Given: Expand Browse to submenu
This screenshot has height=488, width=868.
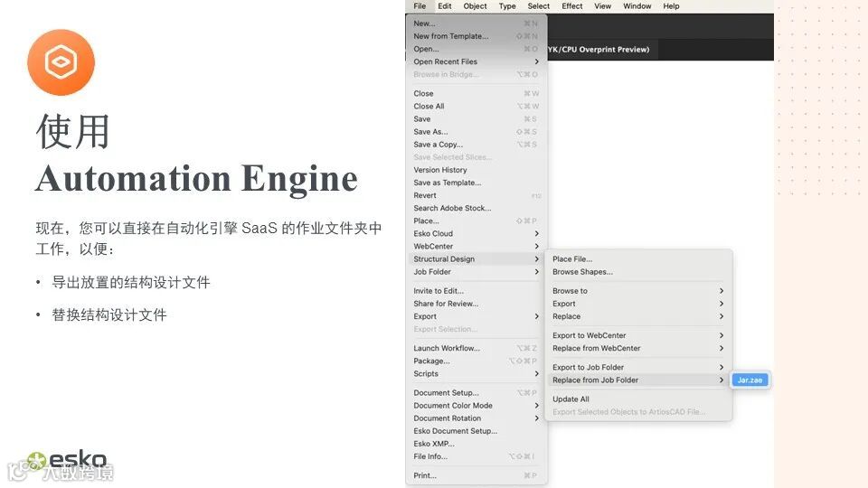Looking at the screenshot, I should click(638, 290).
